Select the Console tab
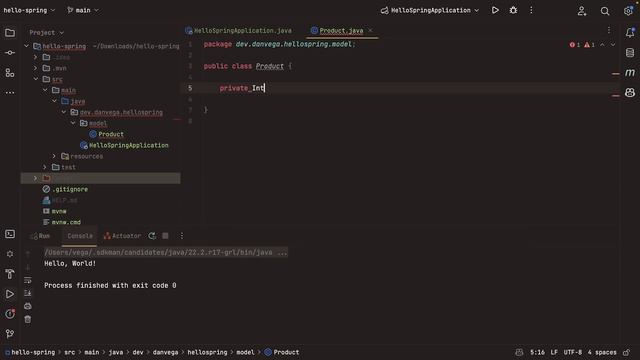The image size is (640, 360). tap(80, 236)
